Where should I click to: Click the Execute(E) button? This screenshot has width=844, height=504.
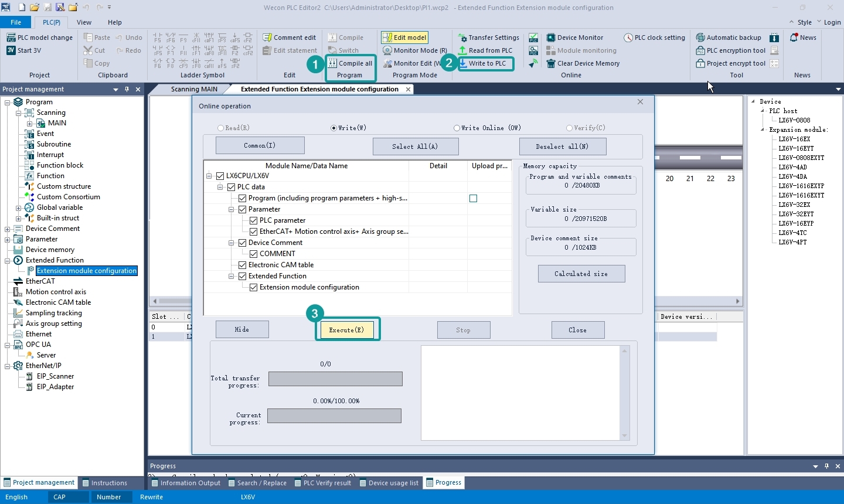pyautogui.click(x=346, y=330)
